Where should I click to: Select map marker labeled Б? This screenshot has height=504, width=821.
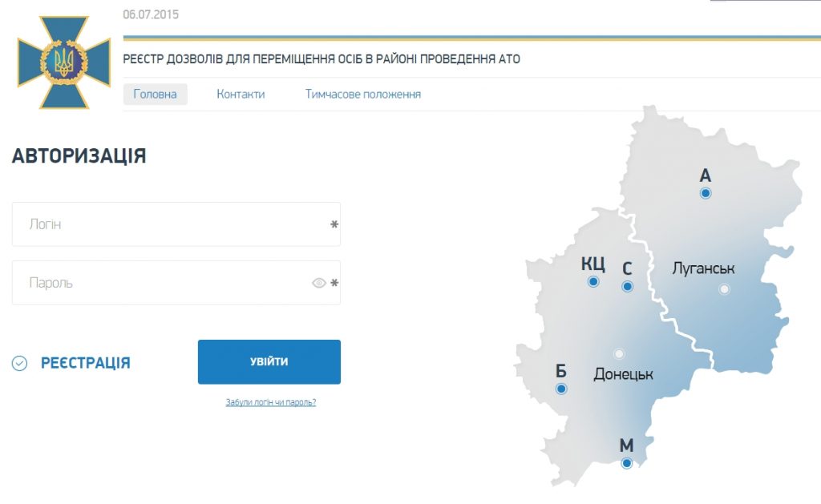561,389
